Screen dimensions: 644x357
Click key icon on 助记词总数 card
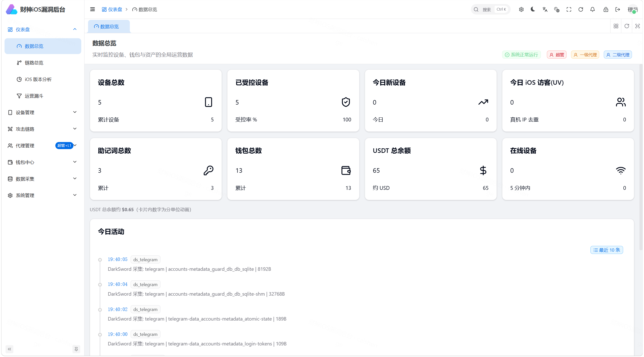tap(208, 170)
